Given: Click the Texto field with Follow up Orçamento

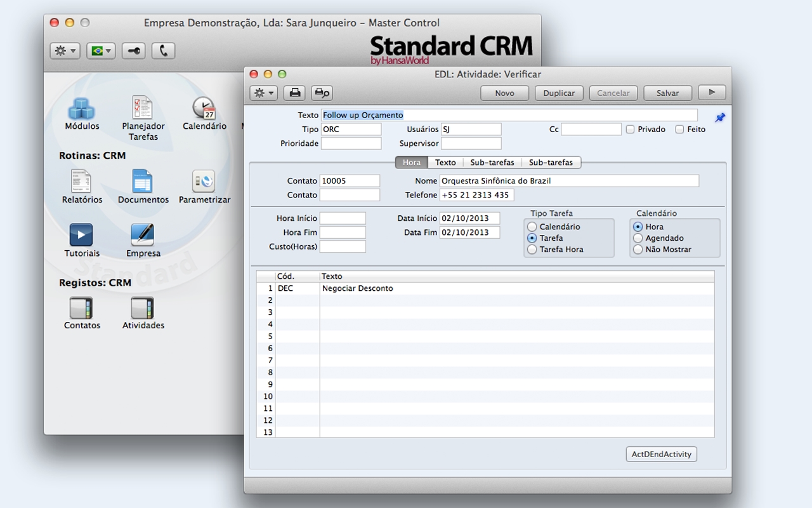Looking at the screenshot, I should [x=509, y=115].
